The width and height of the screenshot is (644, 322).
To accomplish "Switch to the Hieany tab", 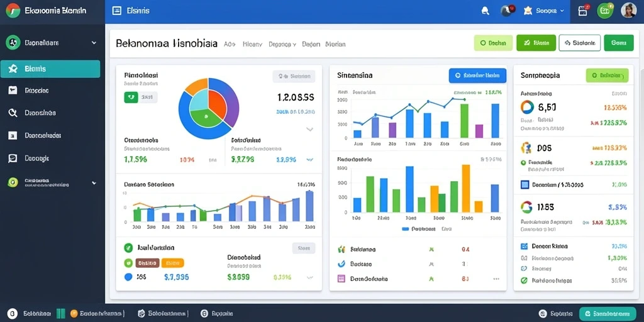I will (252, 44).
